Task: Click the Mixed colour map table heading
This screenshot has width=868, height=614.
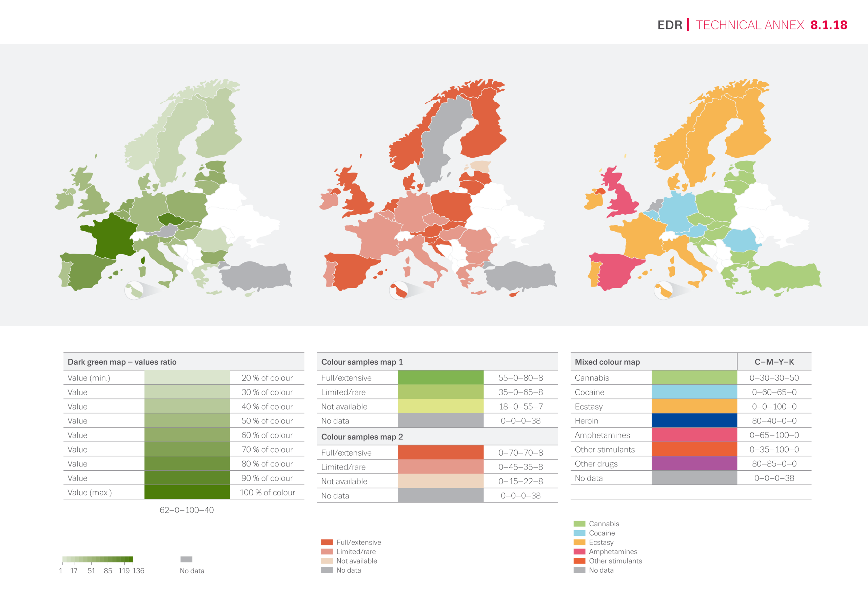Action: click(607, 362)
